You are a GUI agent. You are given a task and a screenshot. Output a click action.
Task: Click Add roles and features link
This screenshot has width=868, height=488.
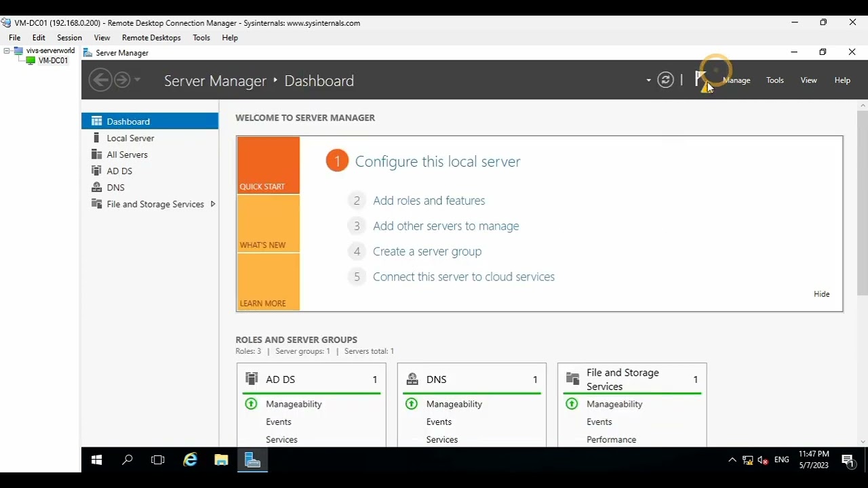429,201
